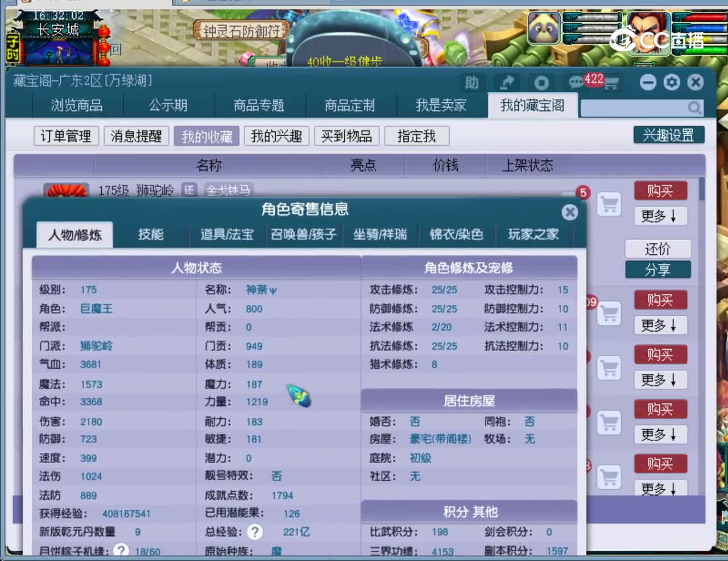Open 锦衣/染色 tab in dialog
The height and width of the screenshot is (561, 728).
point(456,234)
